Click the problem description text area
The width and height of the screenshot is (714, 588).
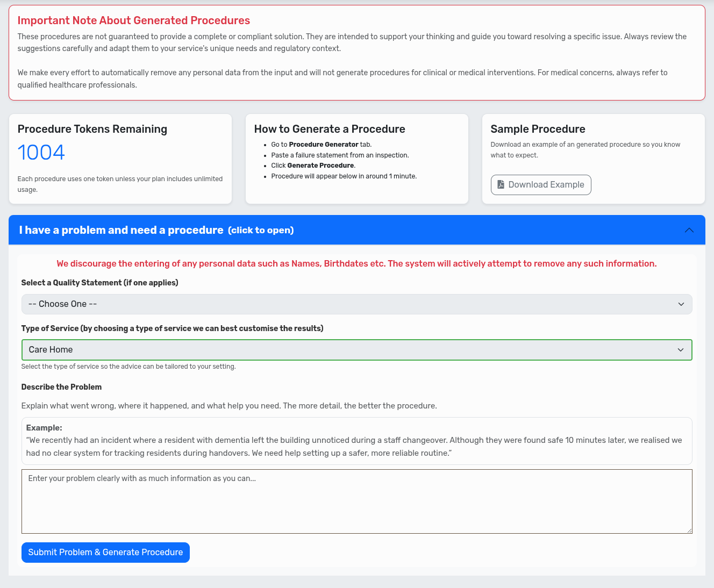(356, 501)
